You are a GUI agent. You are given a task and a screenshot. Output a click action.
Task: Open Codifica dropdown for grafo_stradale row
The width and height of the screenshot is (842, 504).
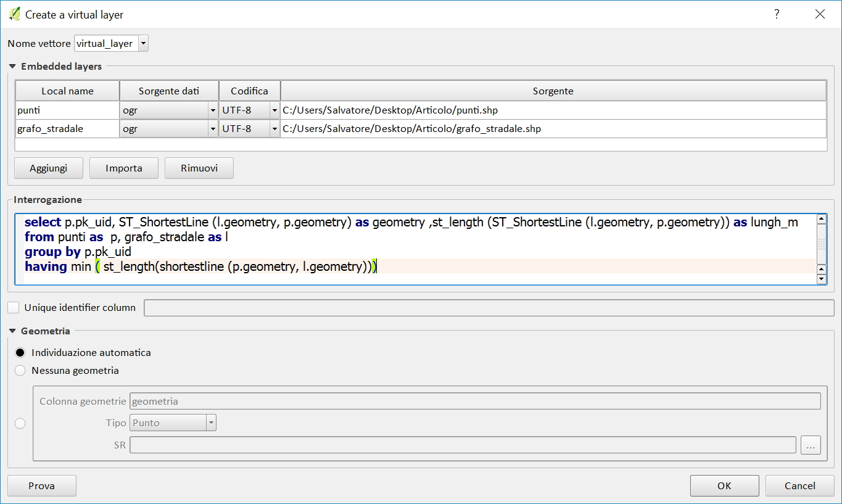(274, 129)
